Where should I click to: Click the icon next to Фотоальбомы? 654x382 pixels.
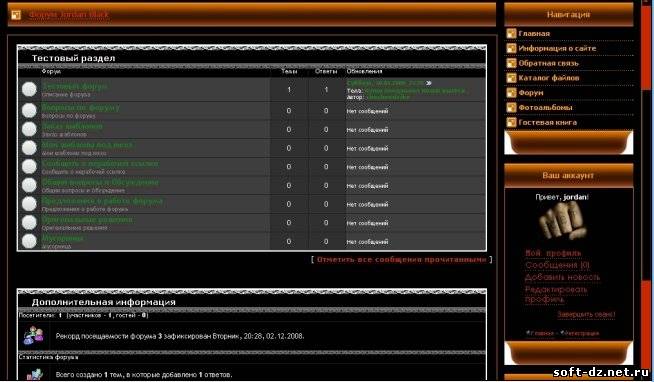[511, 108]
